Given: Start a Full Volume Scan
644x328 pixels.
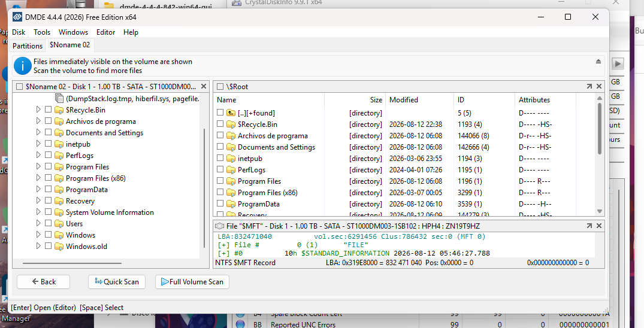Looking at the screenshot, I should (192, 281).
